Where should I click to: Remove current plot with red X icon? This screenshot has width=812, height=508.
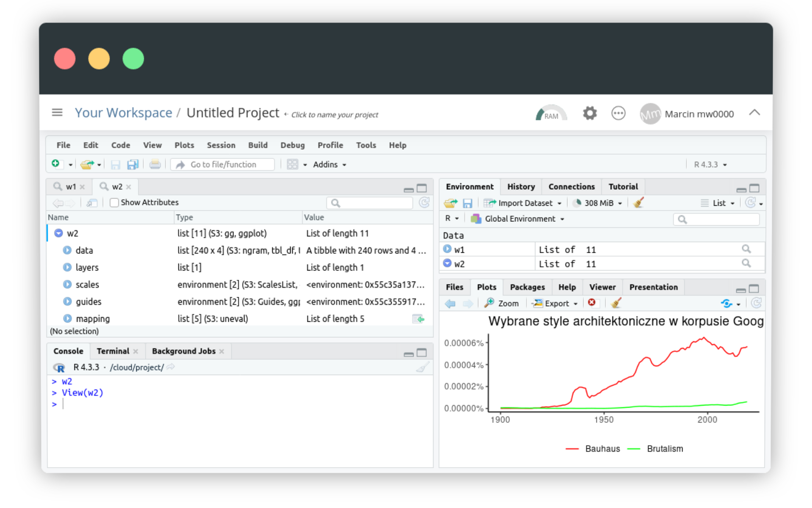[x=592, y=303]
